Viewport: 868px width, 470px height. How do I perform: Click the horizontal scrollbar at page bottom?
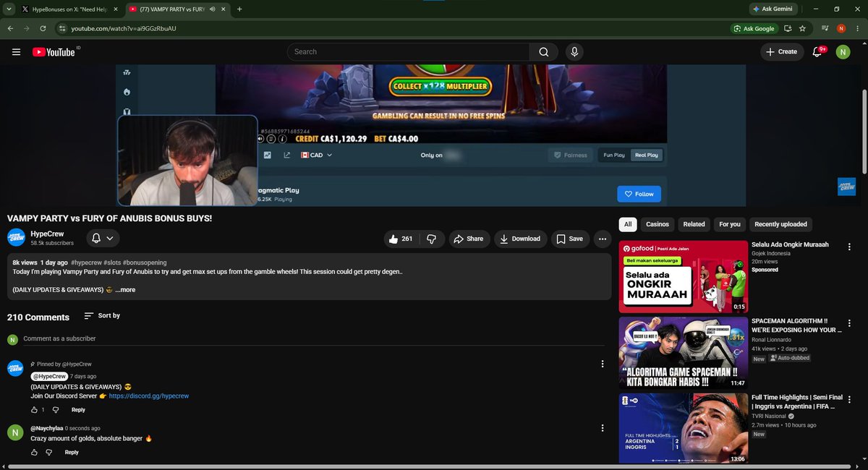coord(431,467)
